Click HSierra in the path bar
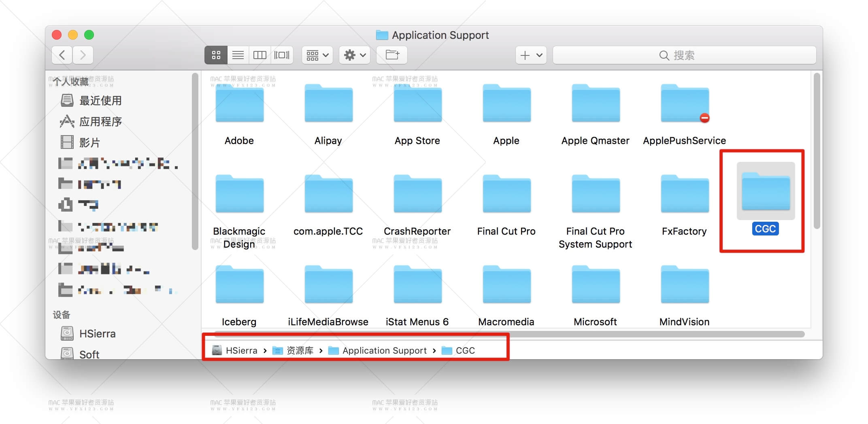868x424 pixels. pyautogui.click(x=235, y=350)
